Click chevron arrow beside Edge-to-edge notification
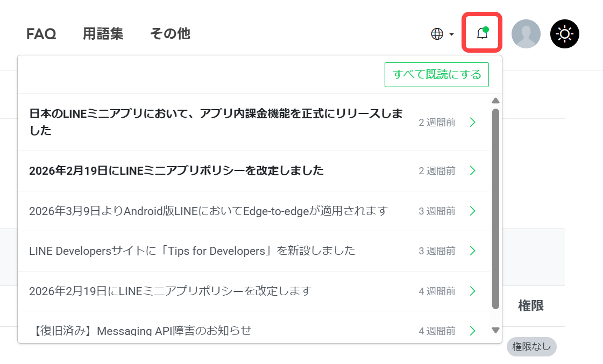This screenshot has height=364, width=603. click(x=472, y=211)
